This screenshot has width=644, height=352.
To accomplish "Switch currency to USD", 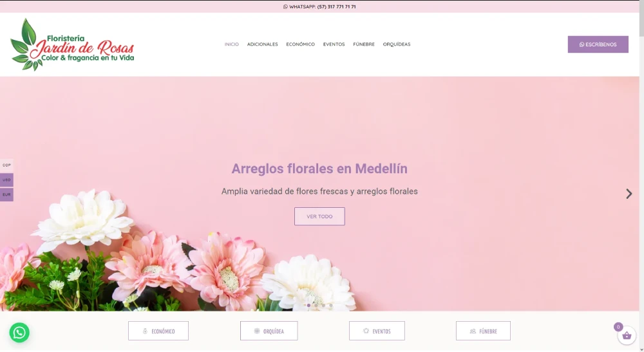I will click(6, 180).
